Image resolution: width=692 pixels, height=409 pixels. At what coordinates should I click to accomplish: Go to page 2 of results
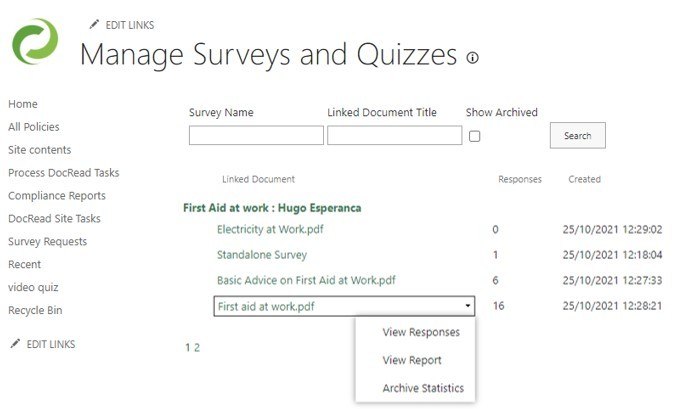(x=197, y=348)
